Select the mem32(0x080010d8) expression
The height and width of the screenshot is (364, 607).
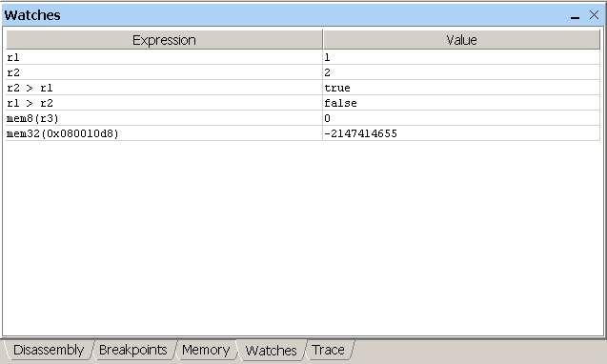point(164,133)
